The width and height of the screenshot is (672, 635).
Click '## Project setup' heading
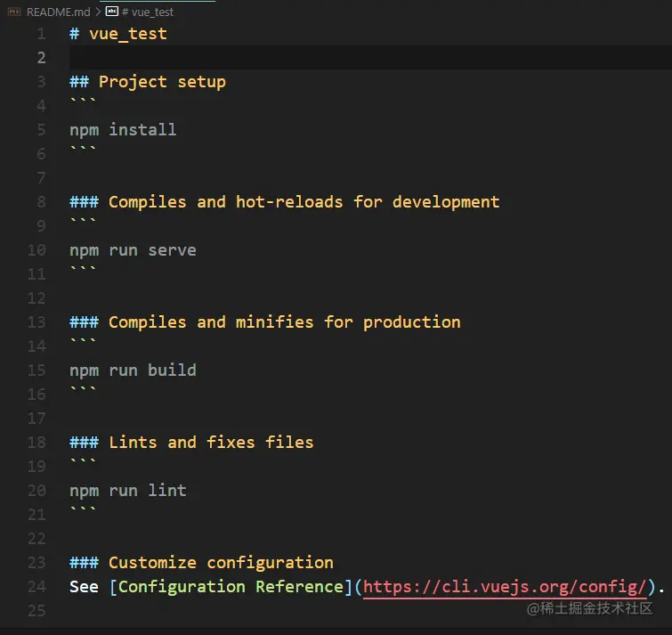pos(148,81)
